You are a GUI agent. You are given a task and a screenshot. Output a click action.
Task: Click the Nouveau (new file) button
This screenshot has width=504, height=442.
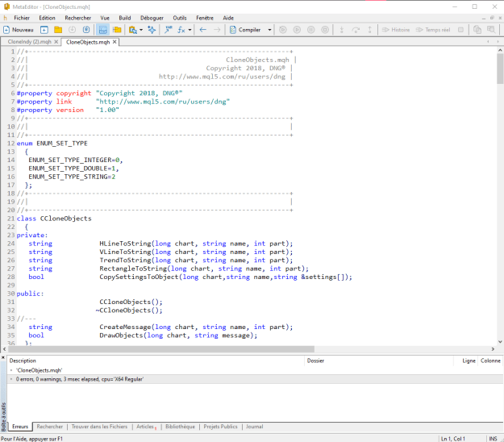click(x=19, y=30)
